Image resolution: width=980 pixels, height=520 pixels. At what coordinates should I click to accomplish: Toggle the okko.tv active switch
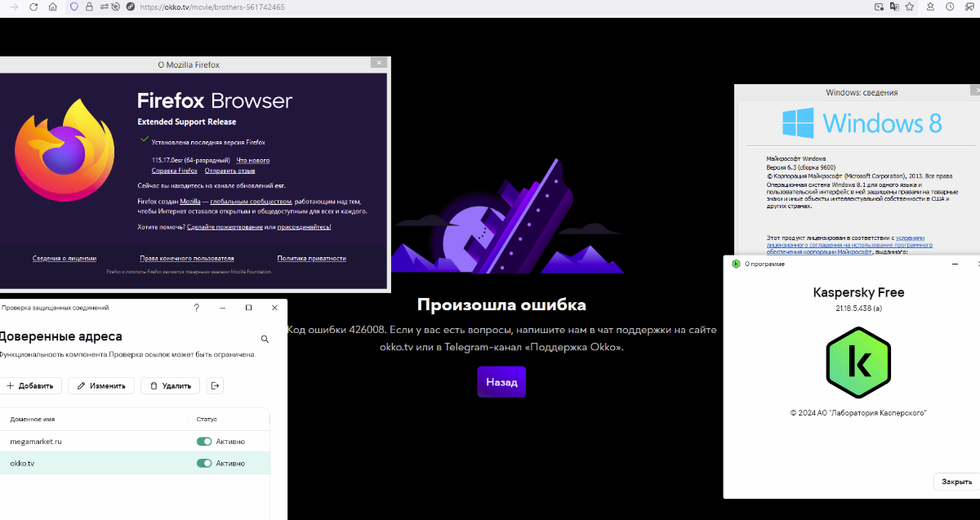[204, 463]
